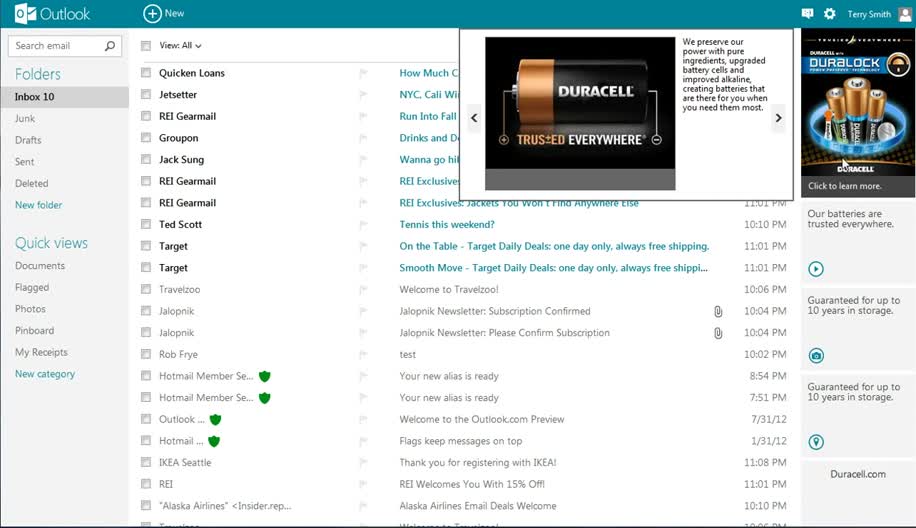This screenshot has width=916, height=528.
Task: Click Click to learn more caption
Action: click(x=845, y=186)
